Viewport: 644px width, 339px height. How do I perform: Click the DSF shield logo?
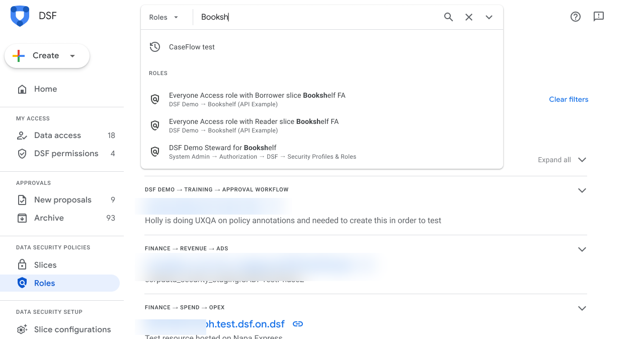pyautogui.click(x=20, y=16)
